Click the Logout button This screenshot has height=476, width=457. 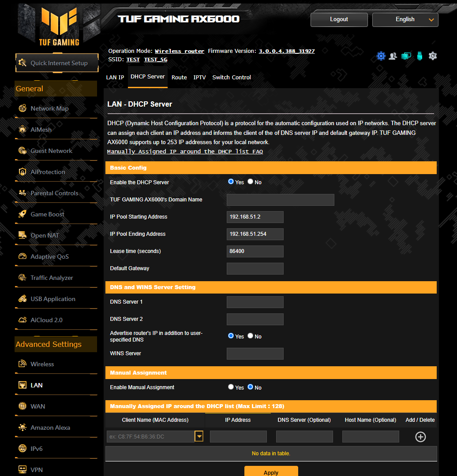tap(339, 19)
